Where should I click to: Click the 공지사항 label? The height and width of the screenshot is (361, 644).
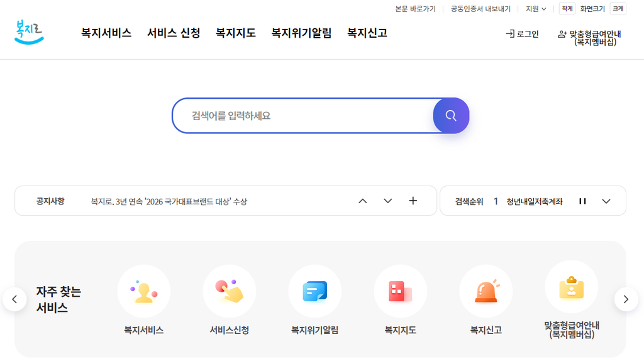tap(50, 201)
